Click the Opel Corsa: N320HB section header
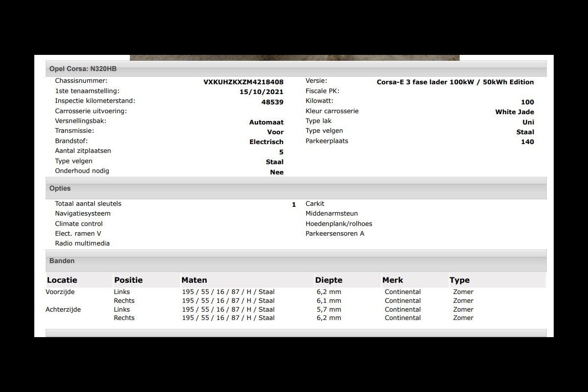The height and width of the screenshot is (392, 588). coord(83,69)
